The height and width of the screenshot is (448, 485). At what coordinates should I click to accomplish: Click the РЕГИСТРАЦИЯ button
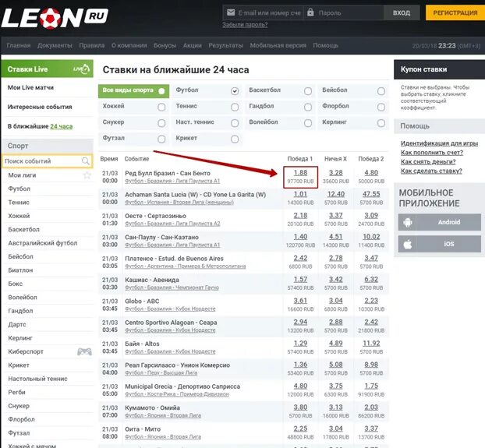click(455, 12)
